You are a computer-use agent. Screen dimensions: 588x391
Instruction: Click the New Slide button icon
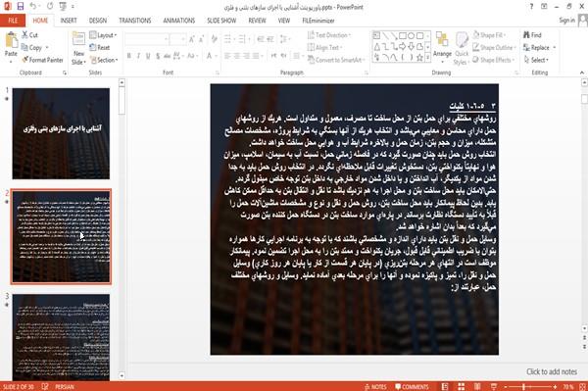(78, 40)
